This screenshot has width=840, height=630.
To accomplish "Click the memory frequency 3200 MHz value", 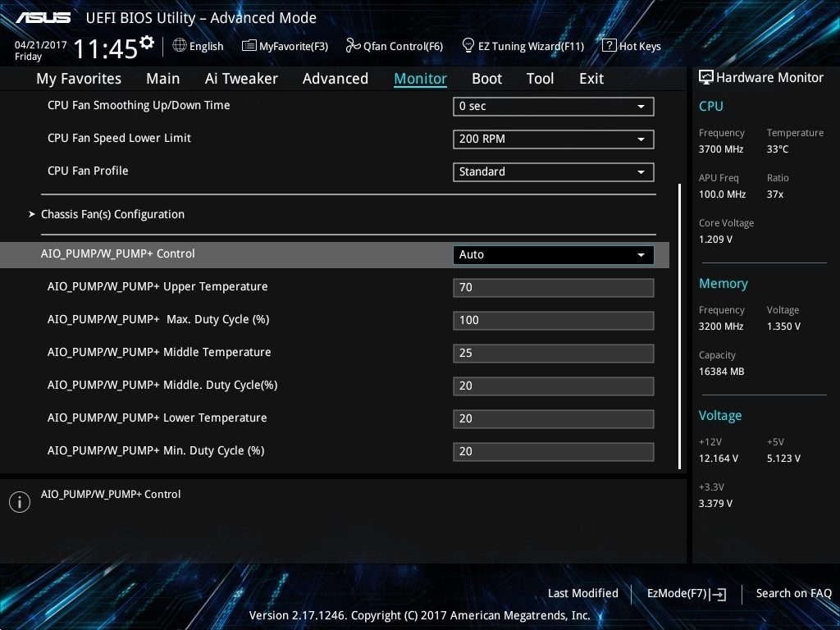I will (x=721, y=326).
